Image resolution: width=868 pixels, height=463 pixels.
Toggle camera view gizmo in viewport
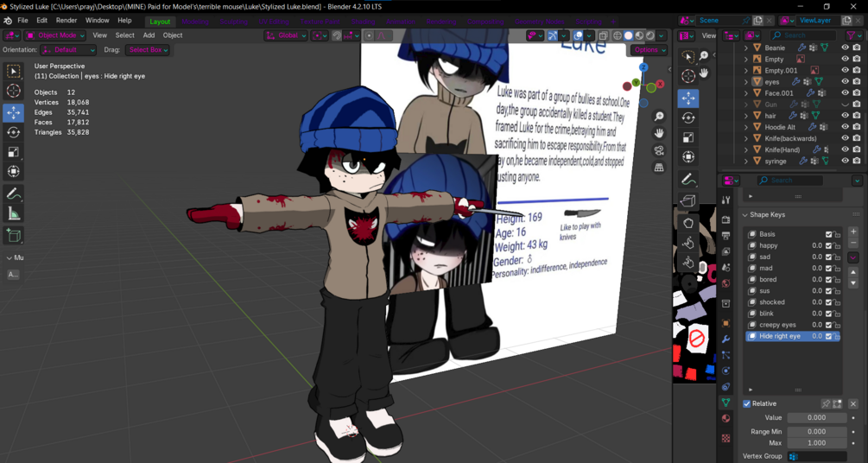coord(659,150)
